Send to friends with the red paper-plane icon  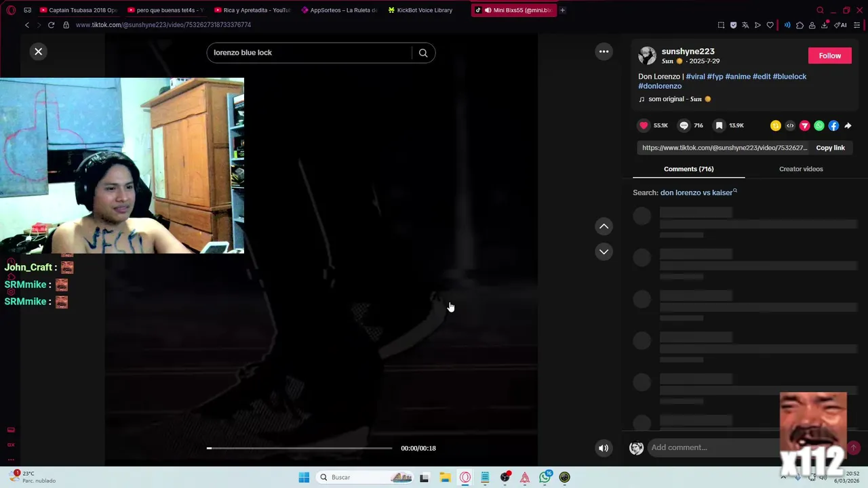click(x=804, y=125)
